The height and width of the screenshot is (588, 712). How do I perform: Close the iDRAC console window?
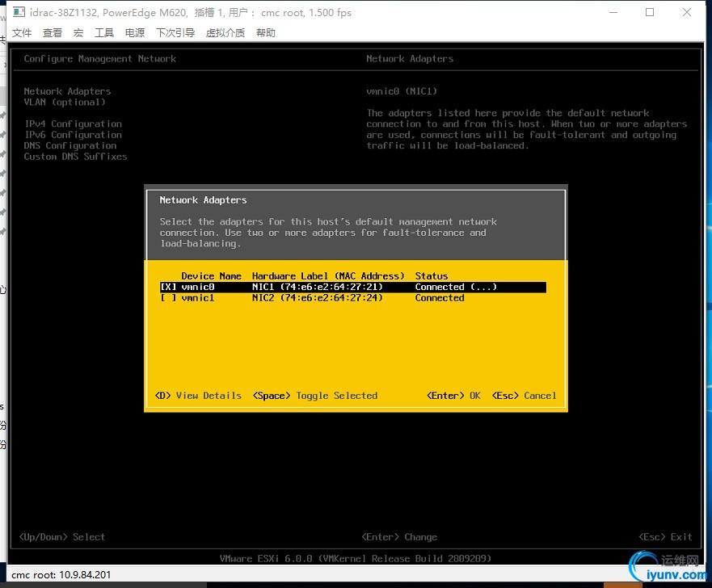(687, 12)
